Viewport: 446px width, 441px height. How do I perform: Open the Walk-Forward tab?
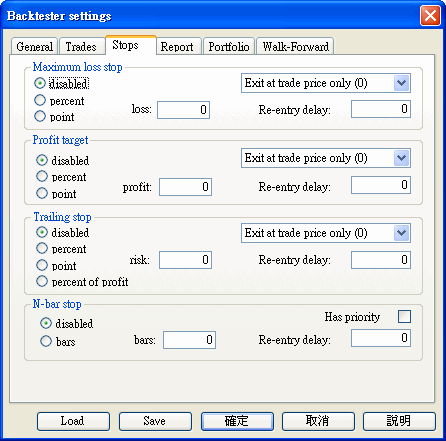[295, 46]
